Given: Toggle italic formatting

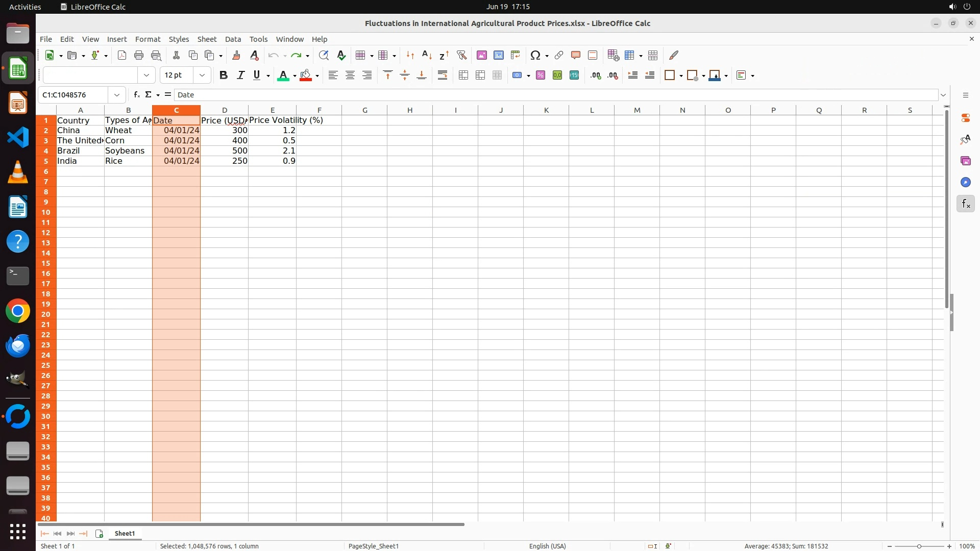Looking at the screenshot, I should [240, 75].
